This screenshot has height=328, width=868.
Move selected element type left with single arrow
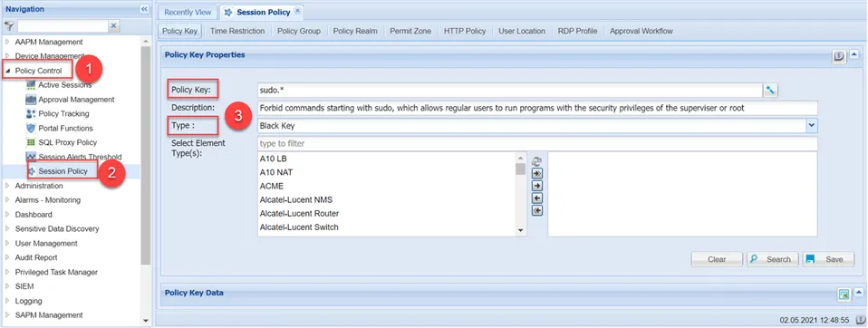point(536,198)
